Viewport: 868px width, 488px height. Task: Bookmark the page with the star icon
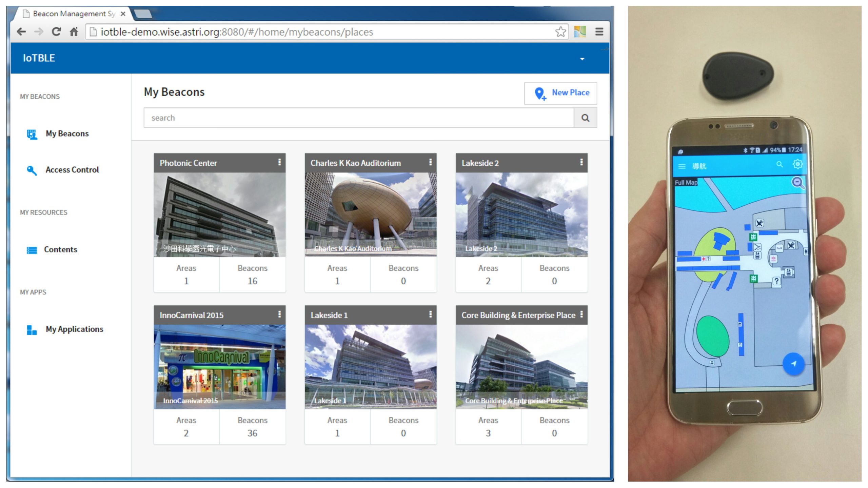point(560,32)
